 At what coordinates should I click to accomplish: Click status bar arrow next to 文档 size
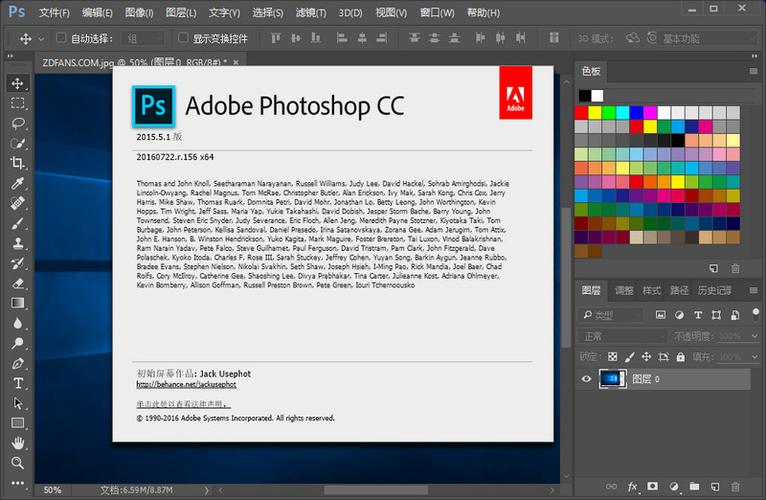pyautogui.click(x=206, y=490)
